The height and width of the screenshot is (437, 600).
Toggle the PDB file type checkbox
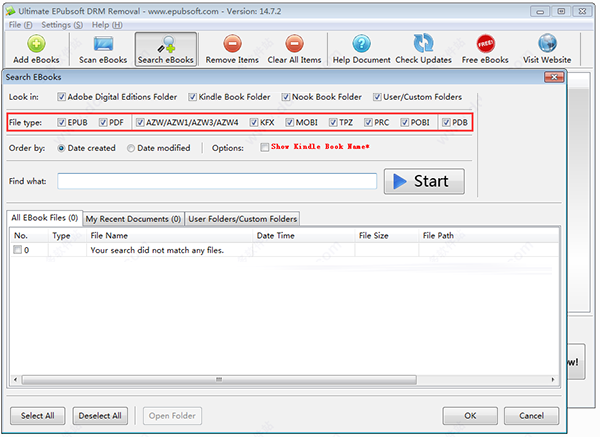446,122
